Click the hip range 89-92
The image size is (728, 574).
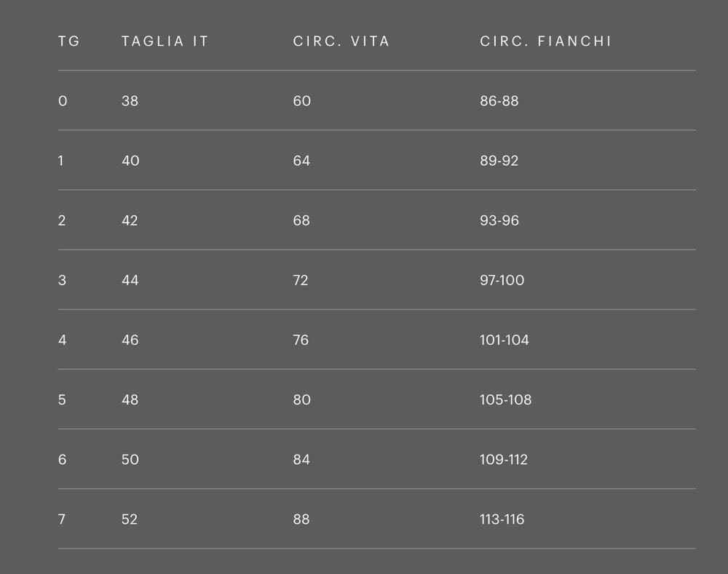tap(499, 161)
